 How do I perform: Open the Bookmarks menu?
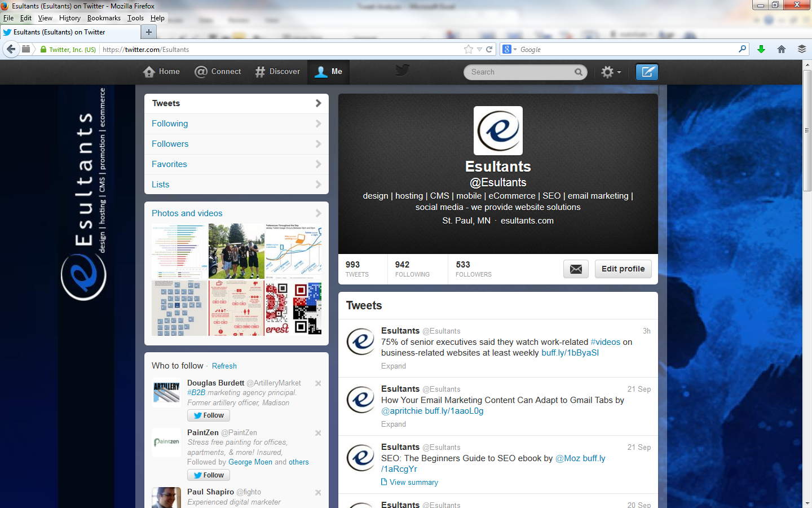(x=104, y=18)
